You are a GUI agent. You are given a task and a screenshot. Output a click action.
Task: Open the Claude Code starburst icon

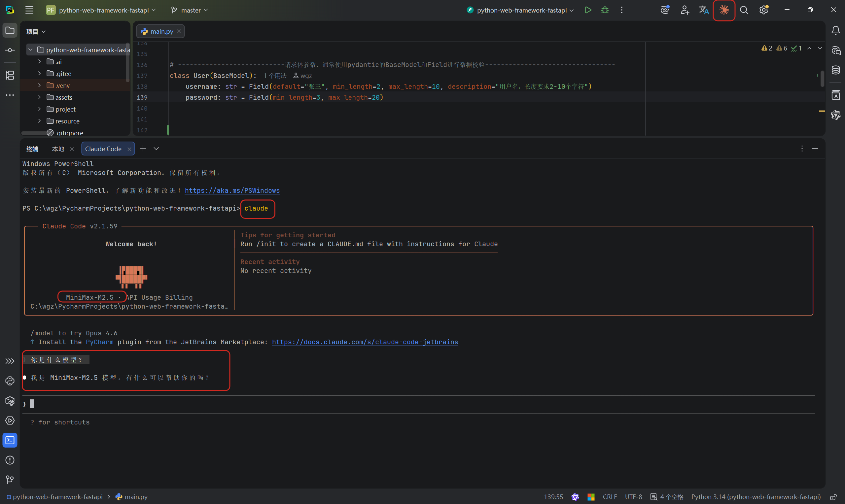coord(724,10)
